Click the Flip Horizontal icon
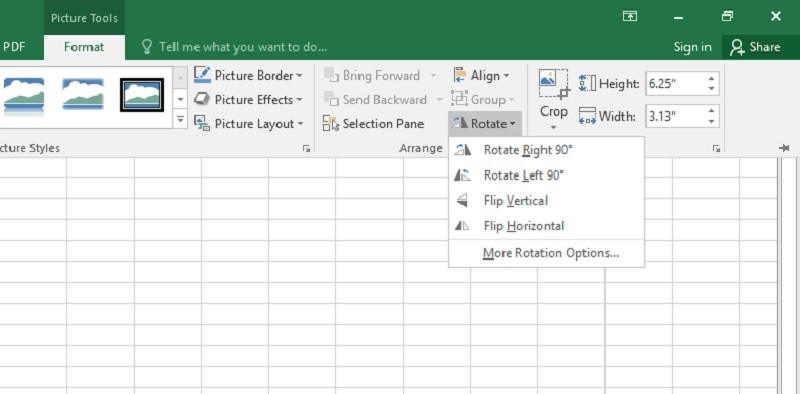 coord(462,226)
